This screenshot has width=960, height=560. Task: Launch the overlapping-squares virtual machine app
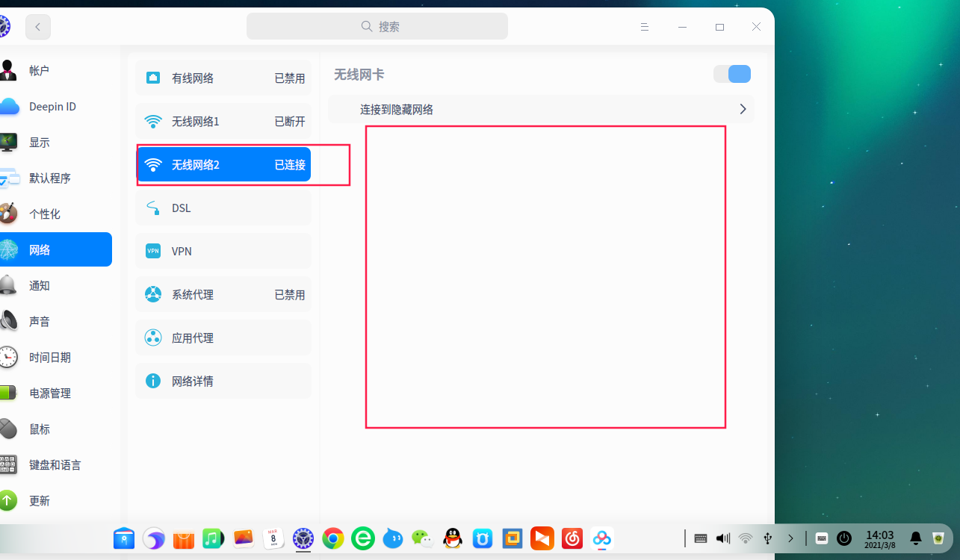(x=512, y=538)
